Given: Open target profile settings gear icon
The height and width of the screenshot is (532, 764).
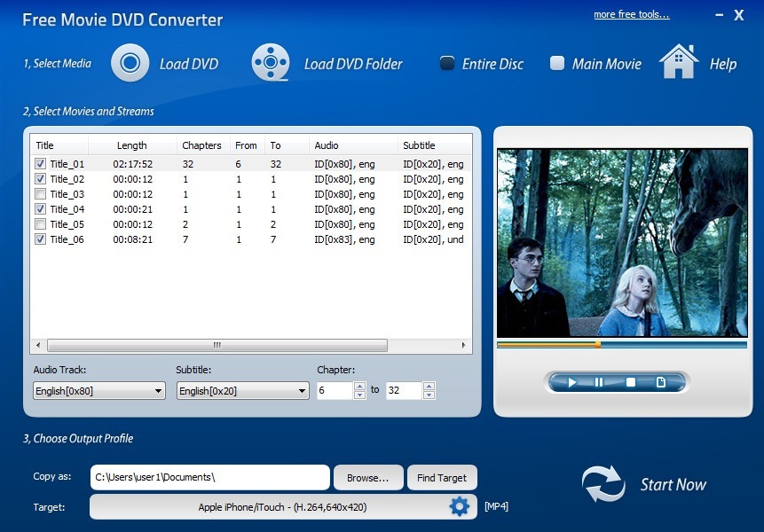Looking at the screenshot, I should (x=459, y=506).
